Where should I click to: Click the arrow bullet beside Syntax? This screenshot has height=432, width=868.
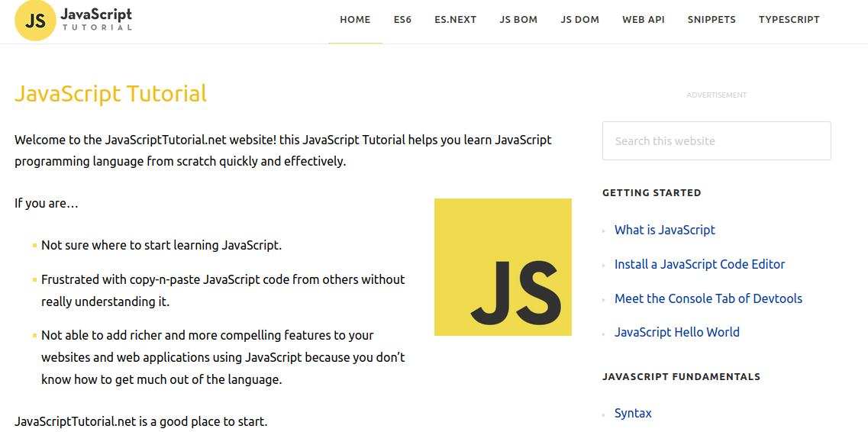(x=605, y=414)
